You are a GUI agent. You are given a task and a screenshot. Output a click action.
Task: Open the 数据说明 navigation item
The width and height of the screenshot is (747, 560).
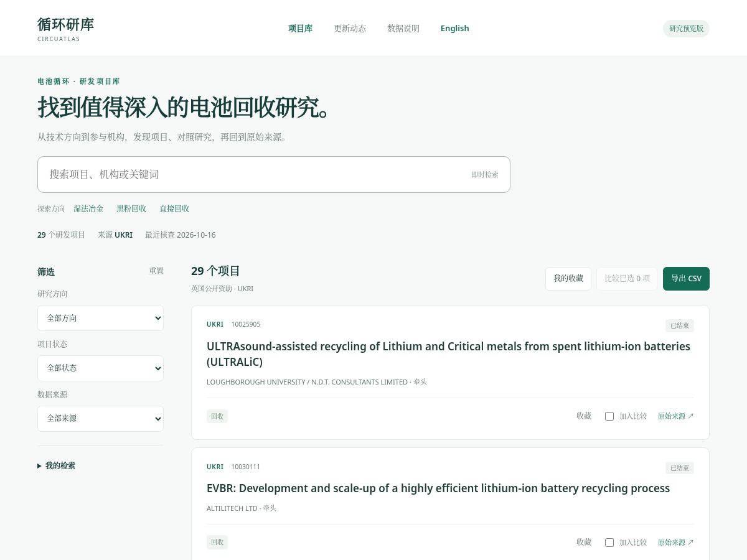click(403, 29)
